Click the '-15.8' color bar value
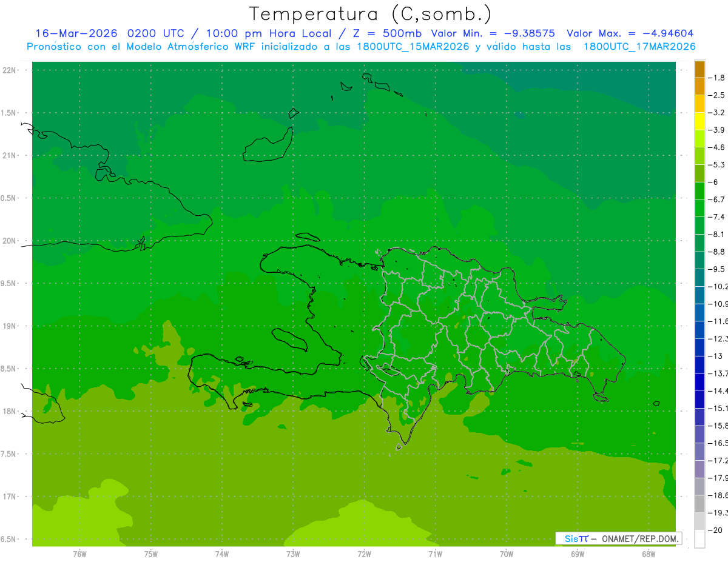728x562 pixels. 718,425
